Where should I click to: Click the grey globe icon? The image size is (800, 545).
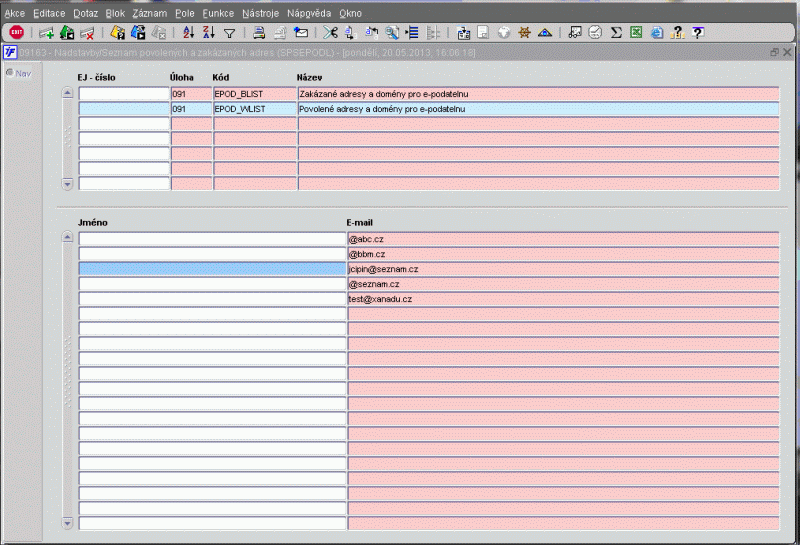pyautogui.click(x=504, y=33)
